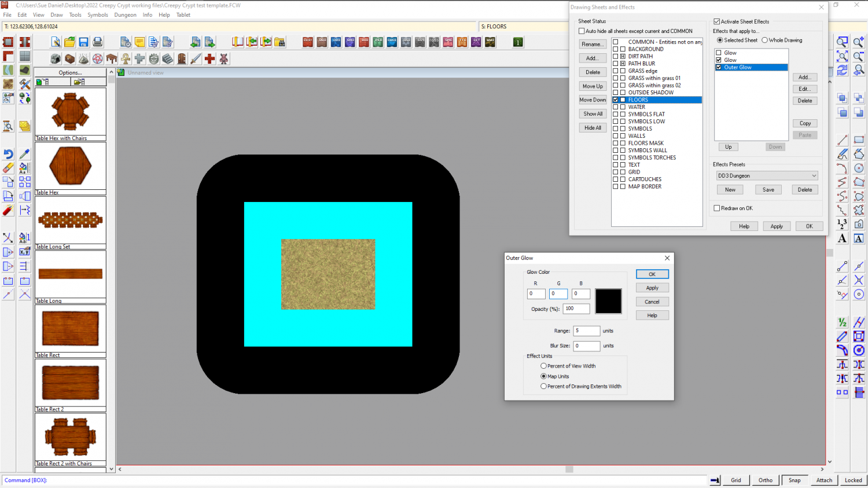This screenshot has width=868, height=488.
Task: Open the Tools menu
Action: (75, 15)
